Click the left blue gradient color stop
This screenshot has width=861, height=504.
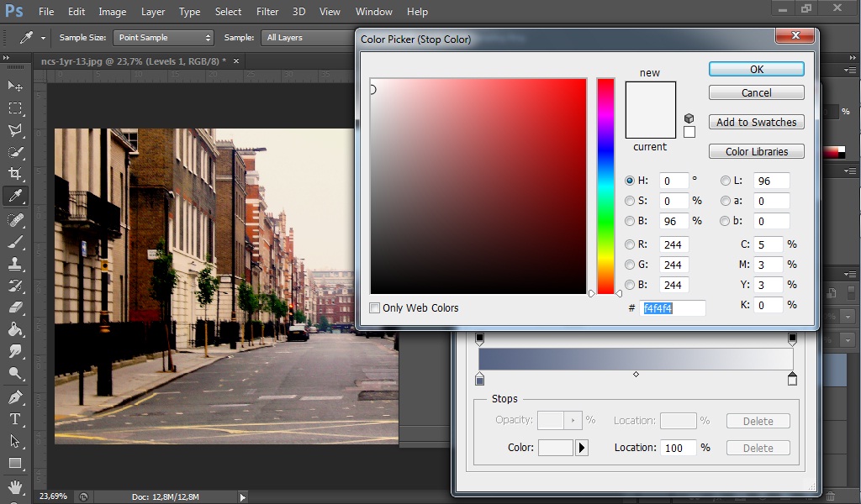pyautogui.click(x=479, y=381)
